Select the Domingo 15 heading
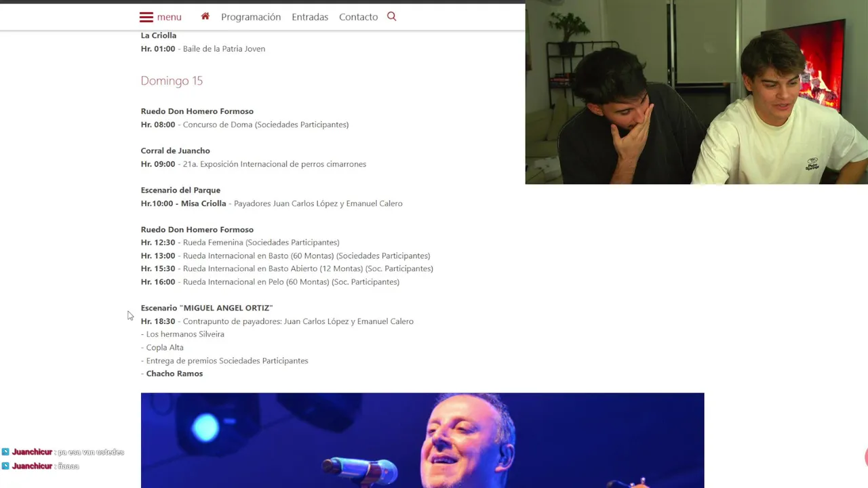This screenshot has height=488, width=868. click(x=172, y=81)
